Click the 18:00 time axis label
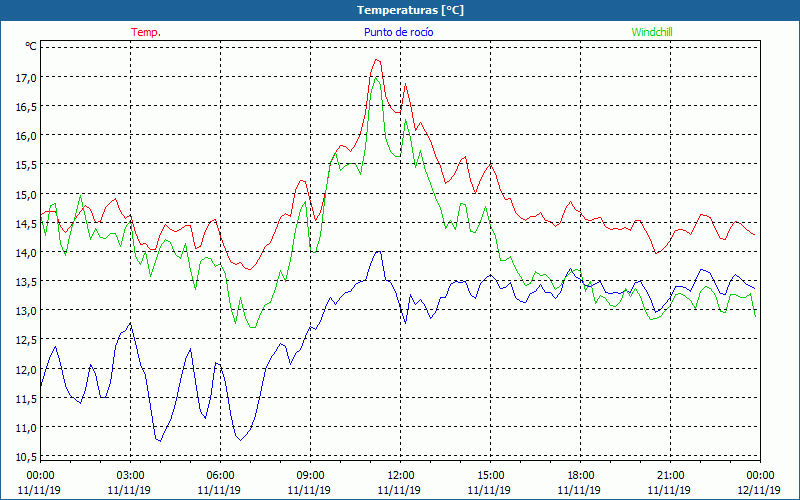This screenshot has height=500, width=800. point(581,476)
